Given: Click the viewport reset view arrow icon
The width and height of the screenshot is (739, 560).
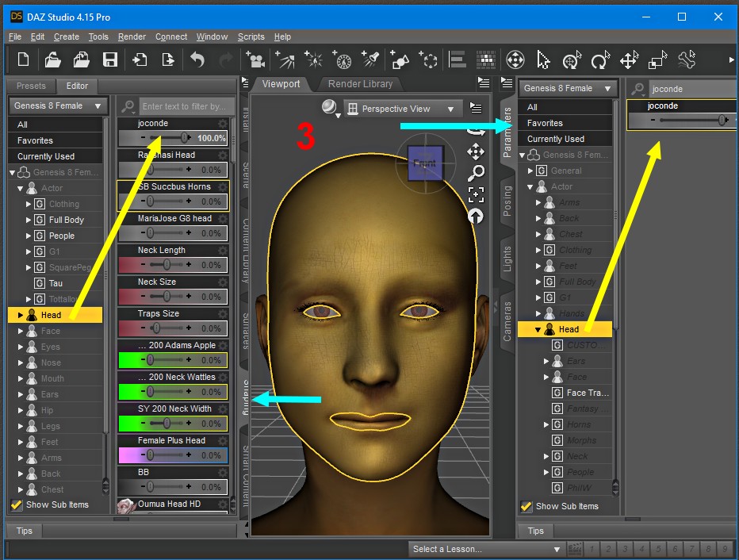Looking at the screenshot, I should tap(476, 216).
